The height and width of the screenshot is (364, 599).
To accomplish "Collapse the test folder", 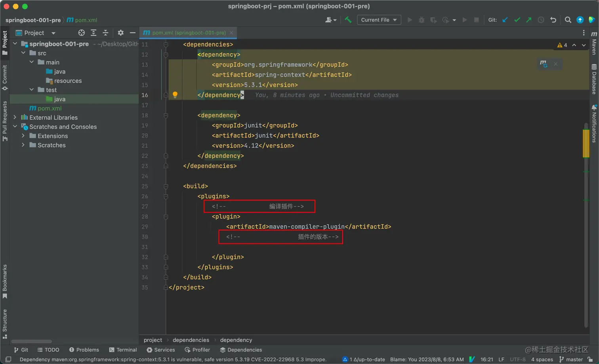I will pos(32,90).
